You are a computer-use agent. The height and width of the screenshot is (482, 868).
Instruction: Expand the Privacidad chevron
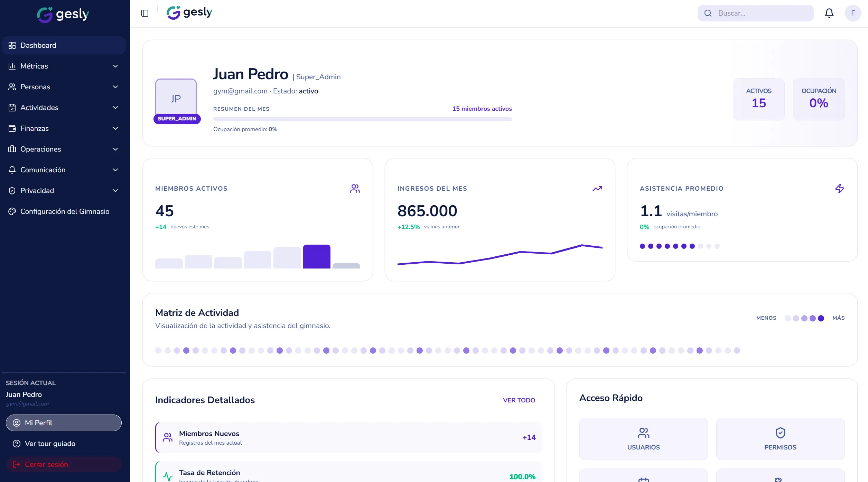pyautogui.click(x=115, y=191)
